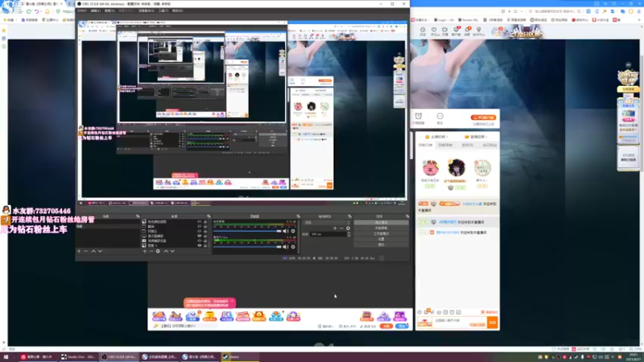Expand the right link with chevron above ranking tabs
Image resolution: width=644 pixels, height=362 pixels.
pyautogui.click(x=477, y=137)
